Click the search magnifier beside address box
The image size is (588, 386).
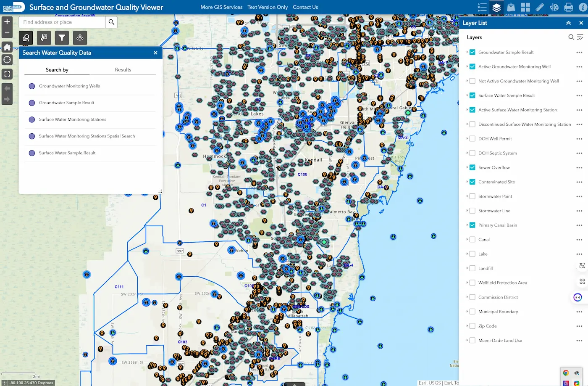(111, 22)
